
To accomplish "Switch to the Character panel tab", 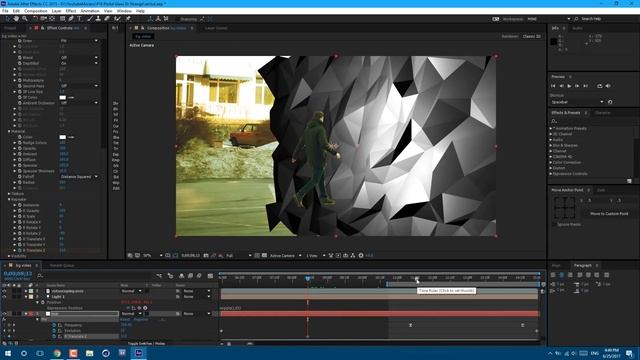I will (602, 113).
